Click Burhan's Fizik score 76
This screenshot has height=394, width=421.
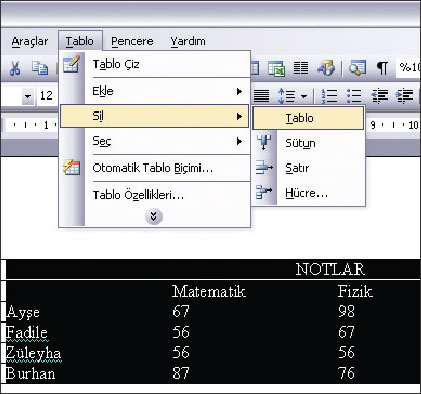click(346, 373)
